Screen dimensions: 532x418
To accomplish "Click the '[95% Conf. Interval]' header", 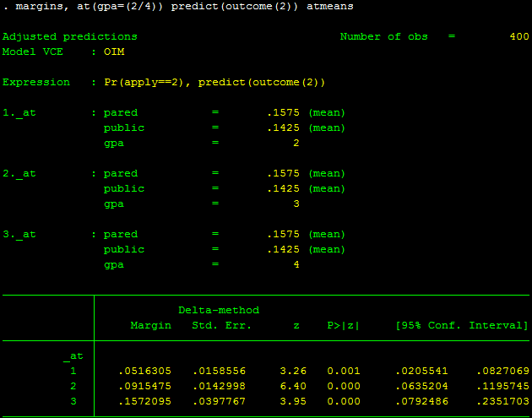I will [461, 326].
